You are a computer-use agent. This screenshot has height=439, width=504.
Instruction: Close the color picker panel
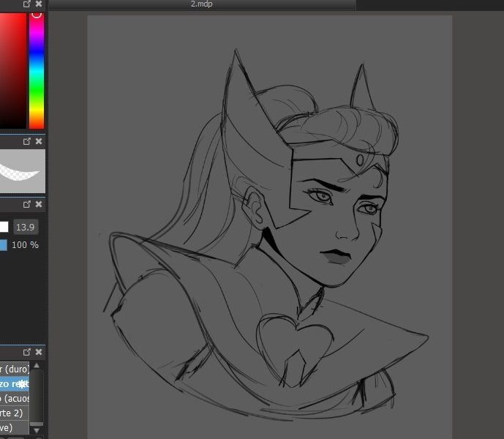pos(39,4)
